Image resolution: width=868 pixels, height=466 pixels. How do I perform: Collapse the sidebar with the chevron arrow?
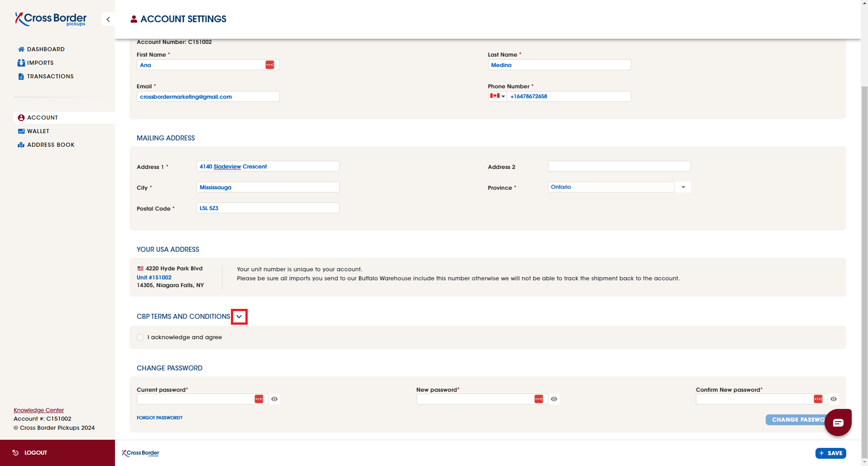tap(108, 19)
